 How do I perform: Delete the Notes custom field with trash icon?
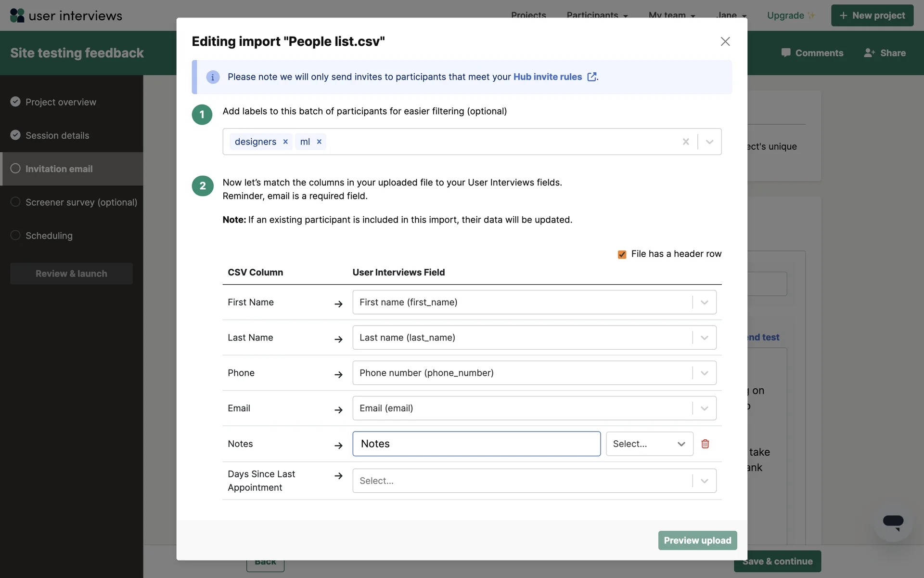tap(705, 444)
